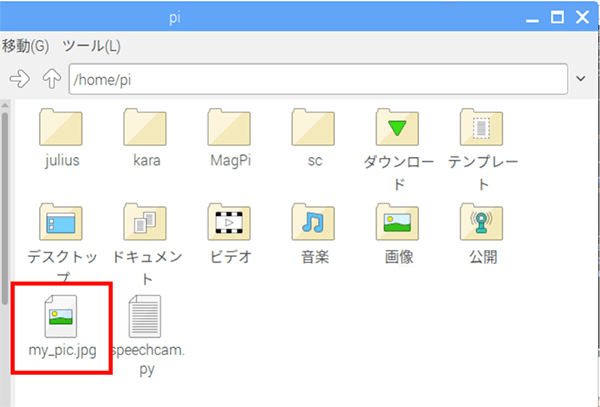Select the デスクトップ desktop folder icon
The height and width of the screenshot is (407, 600).
tap(61, 222)
